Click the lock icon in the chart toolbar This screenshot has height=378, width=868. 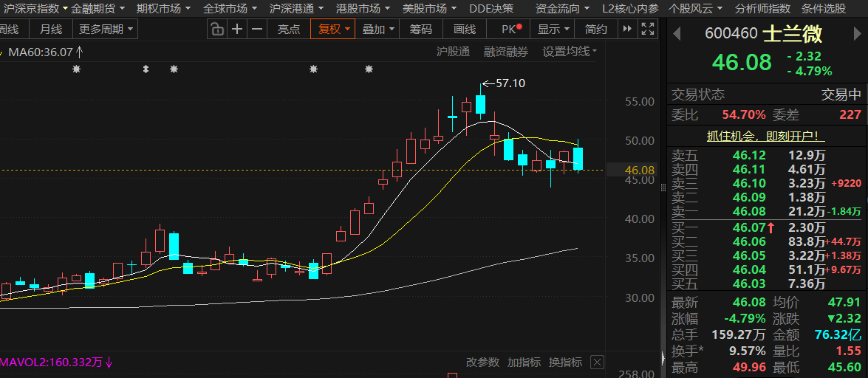[x=217, y=30]
